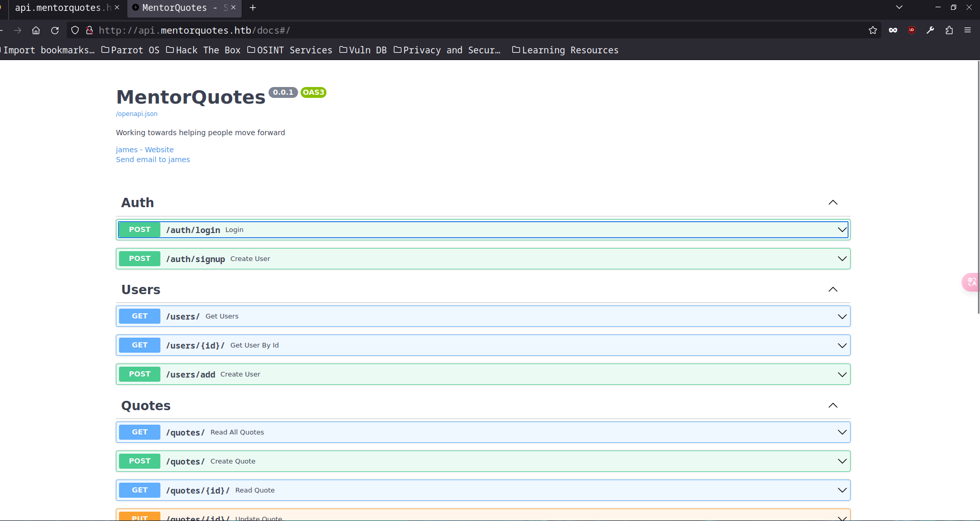980x521 pixels.
Task: Click the GET badge for Get User By Id
Action: [x=140, y=345]
